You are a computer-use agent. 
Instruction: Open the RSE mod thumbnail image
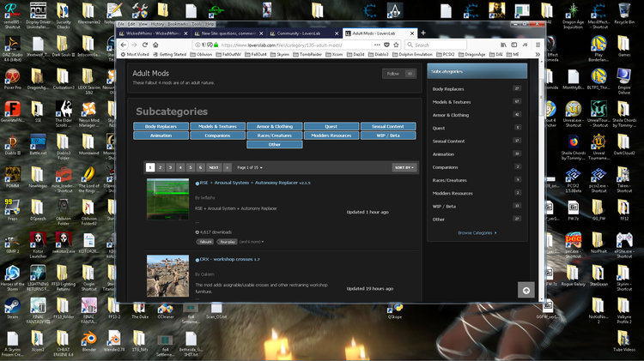pos(167,199)
